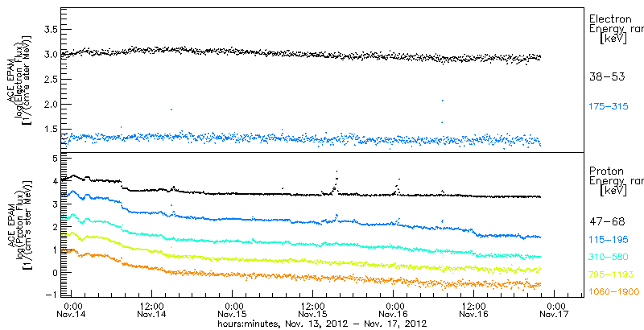This screenshot has width=644, height=330.
Task: Click the 'Electron' legend heading
Action: (611, 19)
